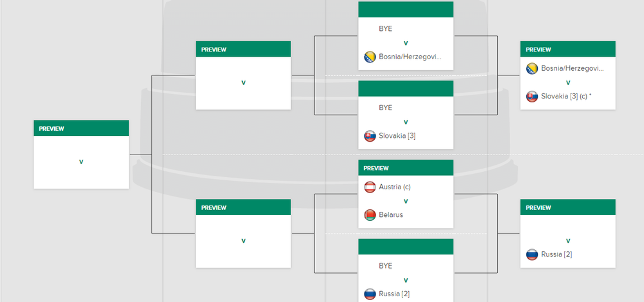Select Russia [2] in the bottom BYE card
The width and height of the screenshot is (644, 302).
394,294
